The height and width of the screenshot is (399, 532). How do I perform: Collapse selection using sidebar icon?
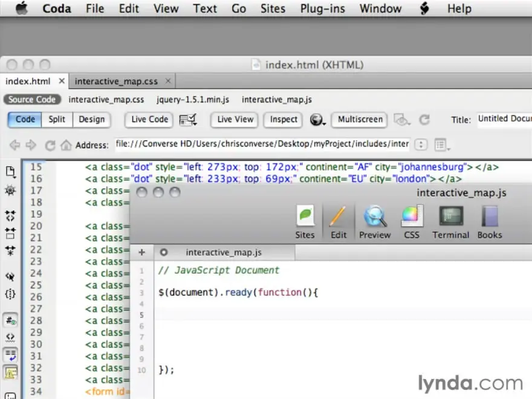[10, 233]
